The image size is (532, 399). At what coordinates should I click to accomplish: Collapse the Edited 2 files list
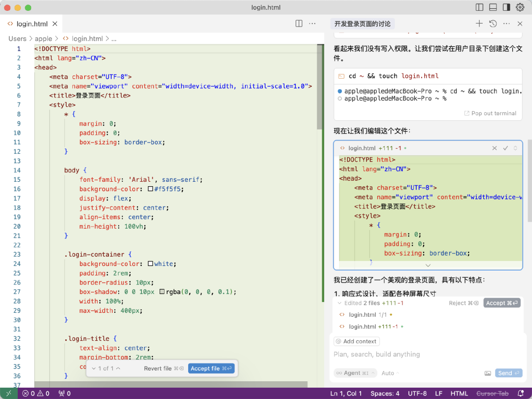[x=339, y=303]
